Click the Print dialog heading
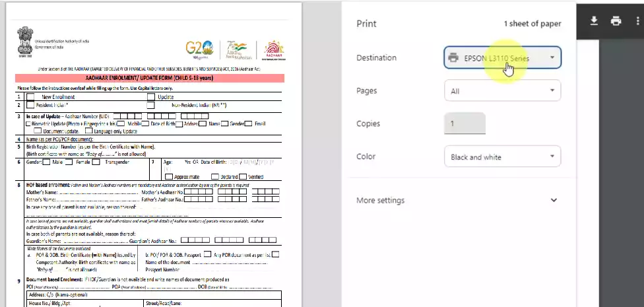Viewport: 644px width, 307px height. (366, 24)
